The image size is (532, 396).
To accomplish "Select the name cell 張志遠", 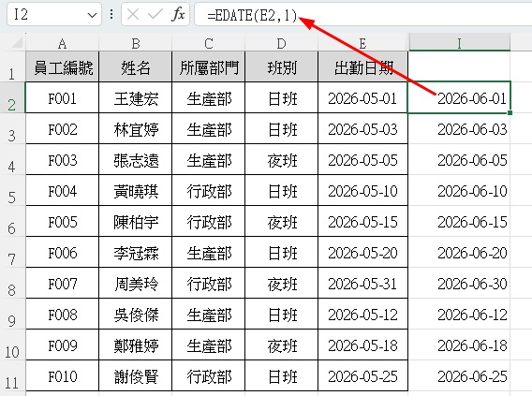I will point(136,159).
